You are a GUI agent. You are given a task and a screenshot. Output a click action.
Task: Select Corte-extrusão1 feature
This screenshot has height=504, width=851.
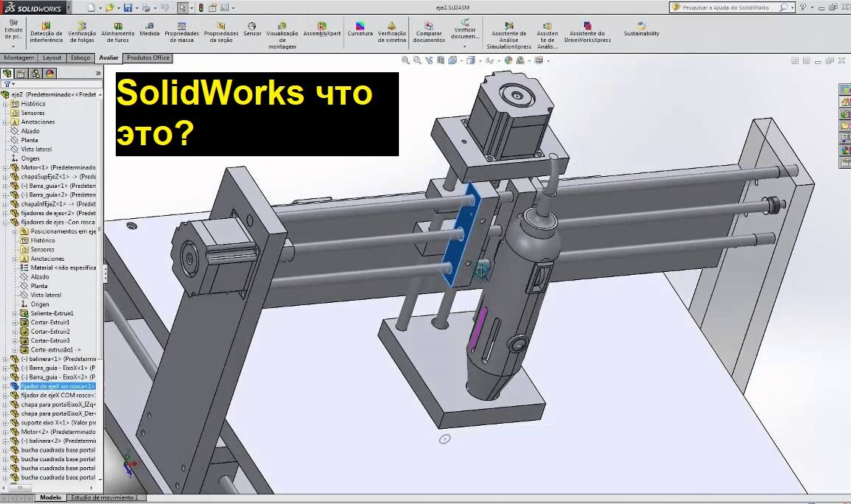(x=56, y=350)
